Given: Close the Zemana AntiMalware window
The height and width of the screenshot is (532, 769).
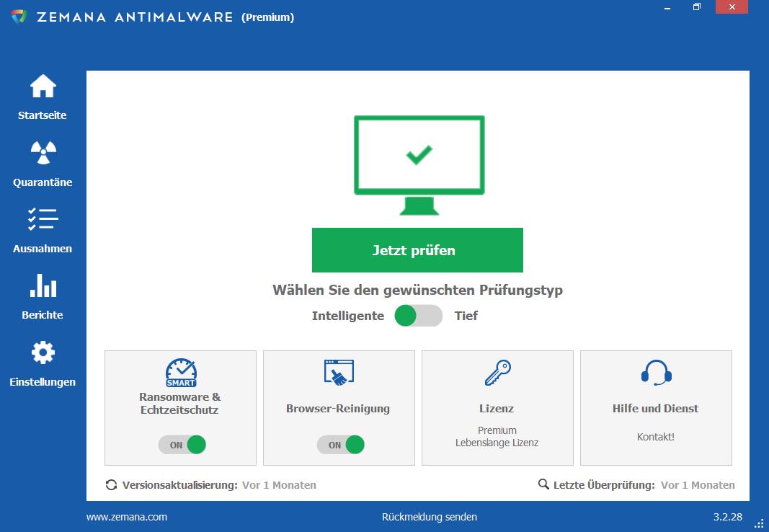Looking at the screenshot, I should pos(732,7).
